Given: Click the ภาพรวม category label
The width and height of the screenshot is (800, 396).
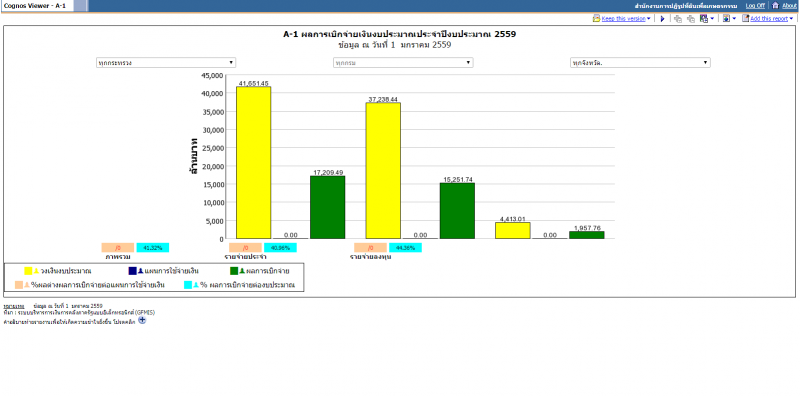Looking at the screenshot, I should 118,257.
